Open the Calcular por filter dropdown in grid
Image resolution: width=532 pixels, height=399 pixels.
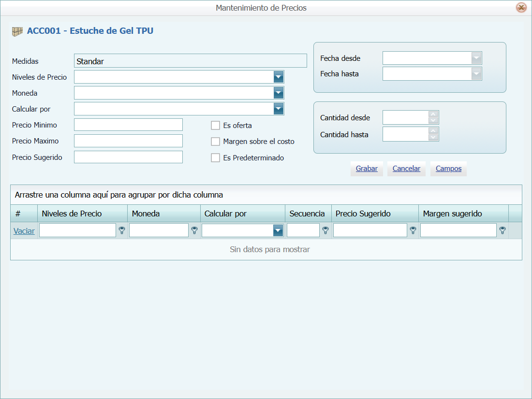coord(278,231)
